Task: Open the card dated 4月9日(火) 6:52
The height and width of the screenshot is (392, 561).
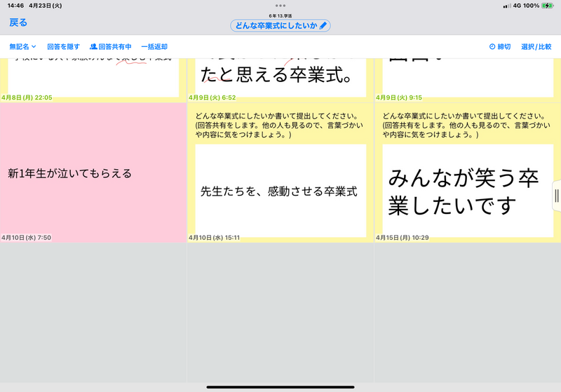Action: [280, 77]
